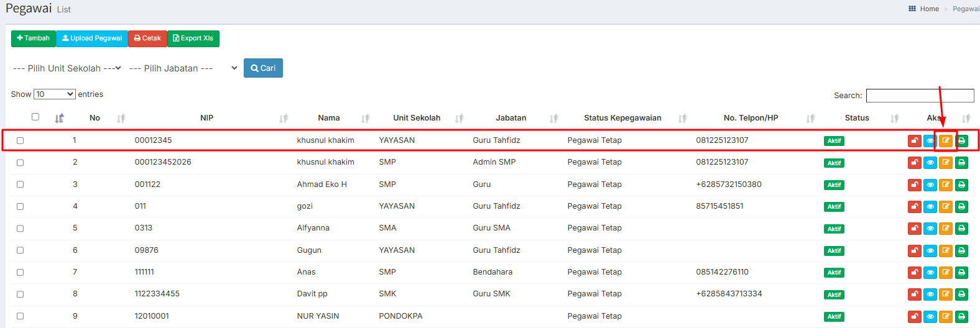
Task: Open the Show entries count dropdown
Action: click(x=55, y=94)
